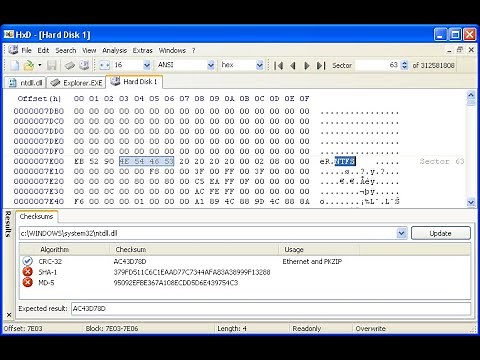Open the File menu
The image size is (480, 360).
click(26, 50)
